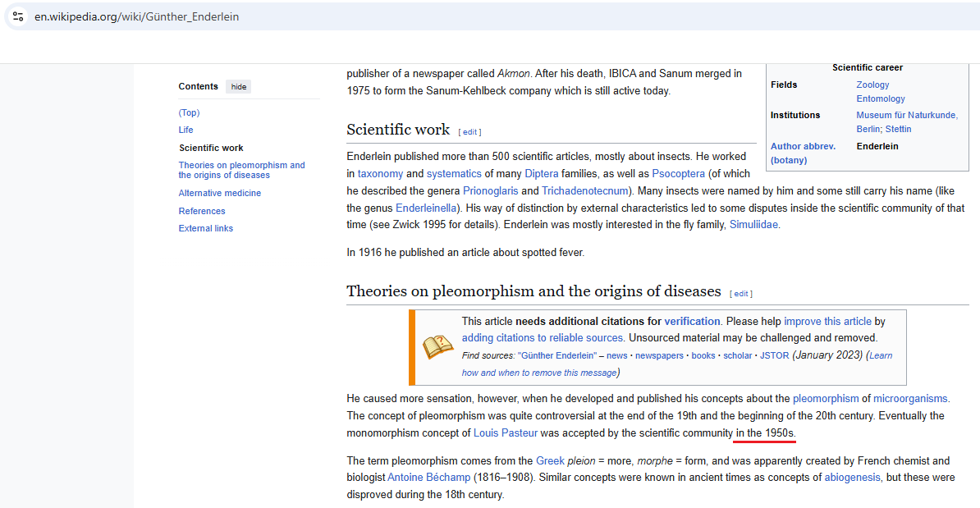Open the Simuliidae fly family link
The width and height of the screenshot is (980, 508).
[x=753, y=224]
